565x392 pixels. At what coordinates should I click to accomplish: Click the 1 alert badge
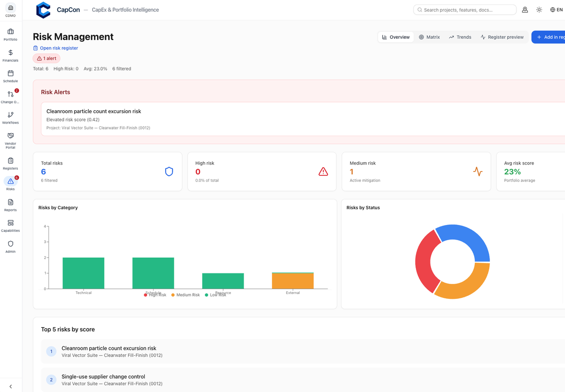click(x=47, y=58)
